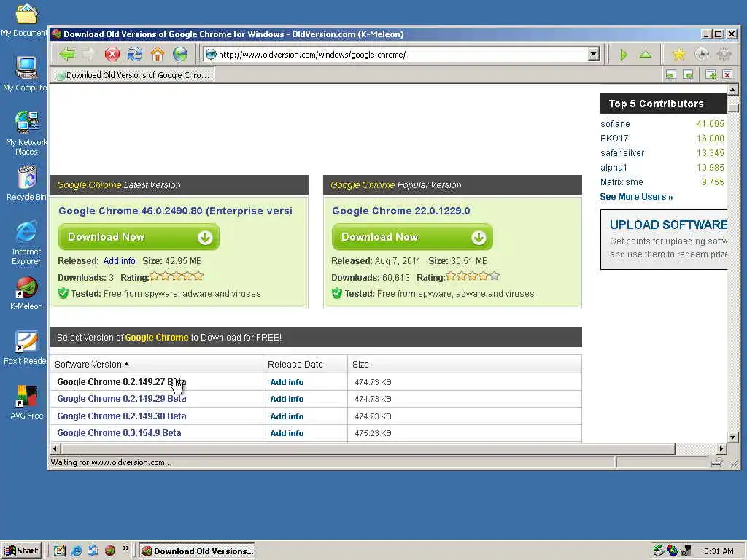Open the URL bar dropdown arrow
Screen dimensions: 747x560
[593, 54]
